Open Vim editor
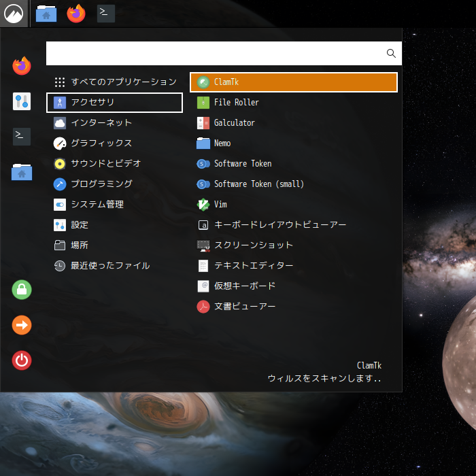Viewport: 476px width, 476px height. click(x=220, y=205)
